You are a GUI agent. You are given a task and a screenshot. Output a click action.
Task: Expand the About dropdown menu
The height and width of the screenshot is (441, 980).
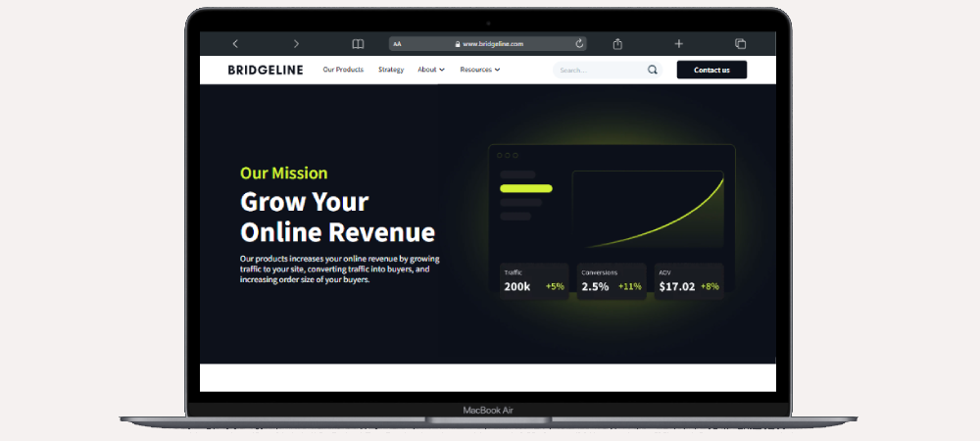[431, 70]
